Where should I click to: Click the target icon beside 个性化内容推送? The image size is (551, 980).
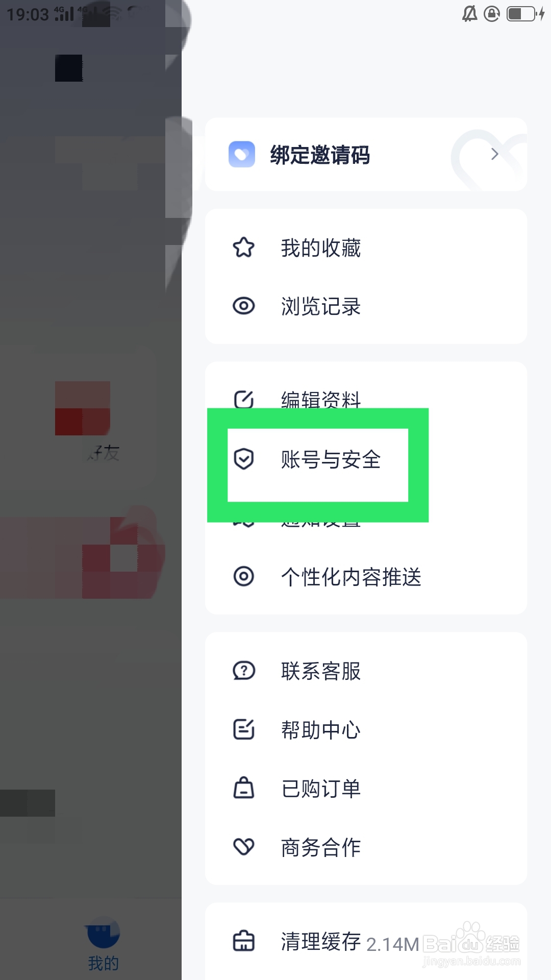coord(244,576)
